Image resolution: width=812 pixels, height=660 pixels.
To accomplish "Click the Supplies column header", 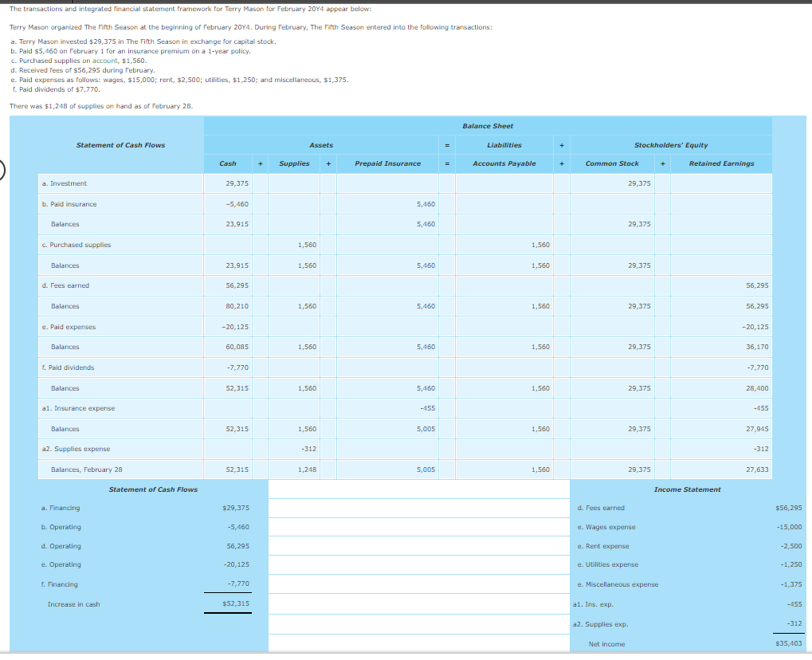I will coord(294,163).
